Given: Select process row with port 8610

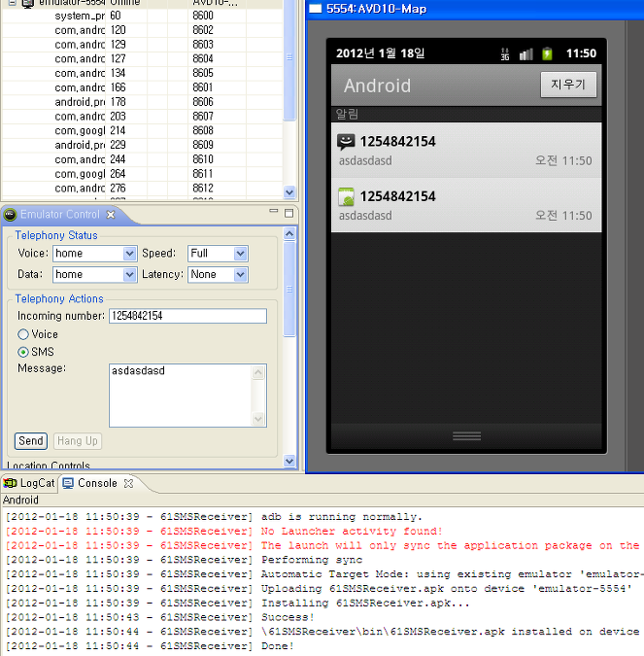Looking at the screenshot, I should tap(142, 159).
